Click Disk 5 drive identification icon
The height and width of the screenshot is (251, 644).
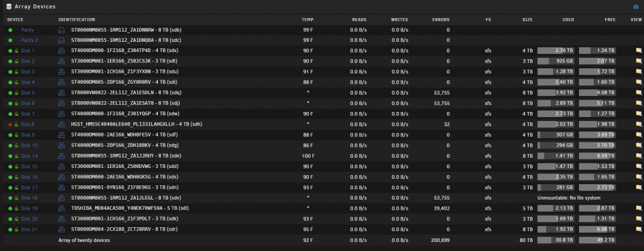62,93
